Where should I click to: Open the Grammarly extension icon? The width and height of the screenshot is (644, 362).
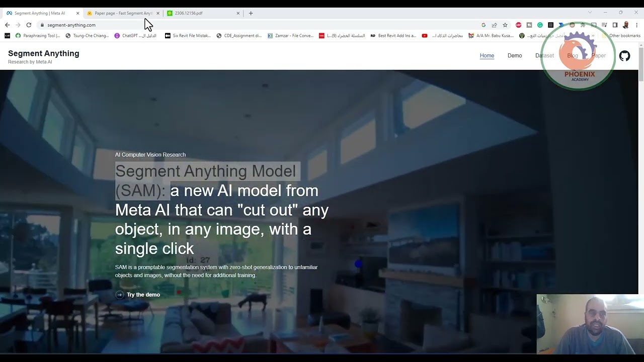[540, 25]
